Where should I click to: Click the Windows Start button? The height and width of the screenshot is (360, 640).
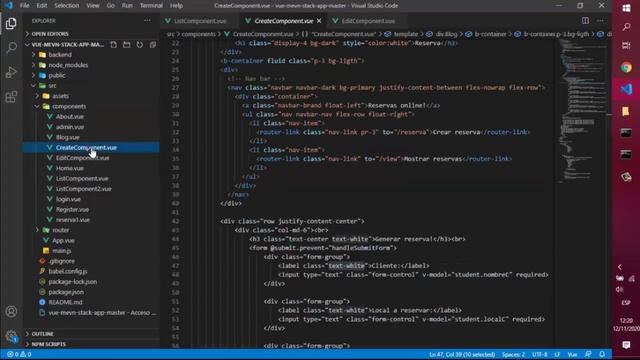[x=626, y=8]
